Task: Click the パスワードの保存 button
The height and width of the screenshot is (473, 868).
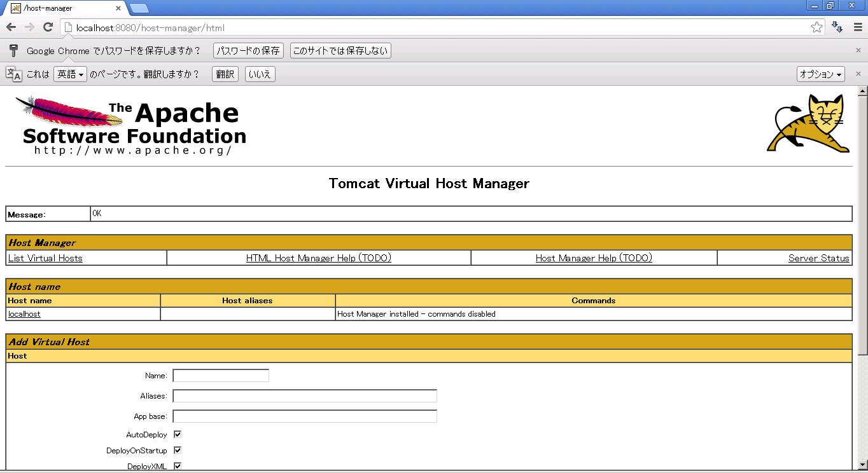Action: 248,51
